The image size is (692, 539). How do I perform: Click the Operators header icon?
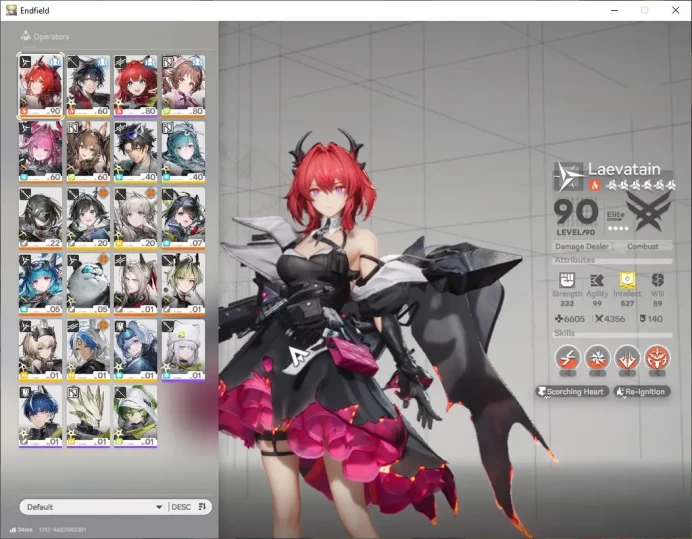pos(26,36)
